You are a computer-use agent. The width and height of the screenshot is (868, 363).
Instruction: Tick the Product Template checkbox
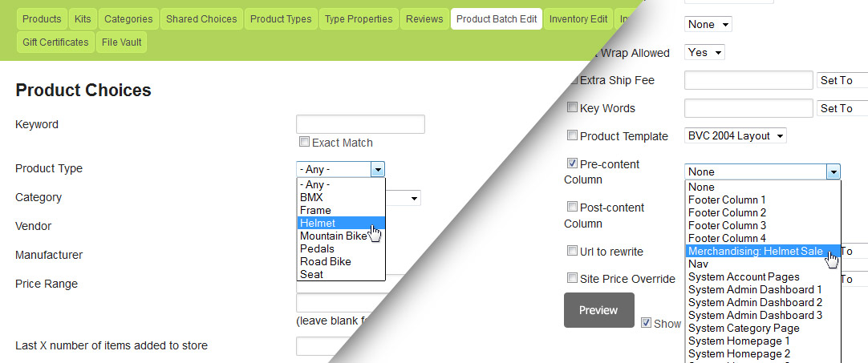[573, 135]
